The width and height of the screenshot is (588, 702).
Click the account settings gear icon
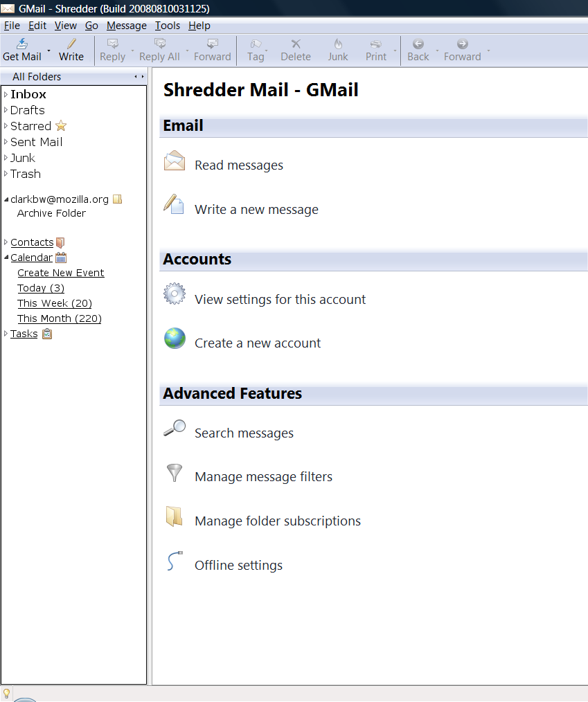tap(175, 294)
